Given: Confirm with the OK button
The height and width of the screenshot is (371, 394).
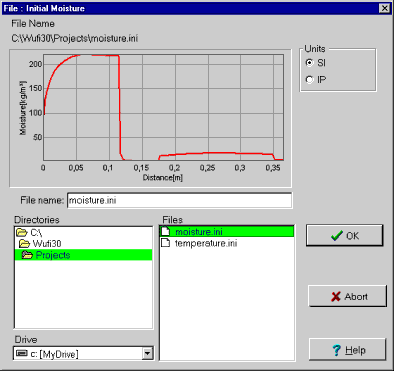Looking at the screenshot, I should [x=345, y=236].
